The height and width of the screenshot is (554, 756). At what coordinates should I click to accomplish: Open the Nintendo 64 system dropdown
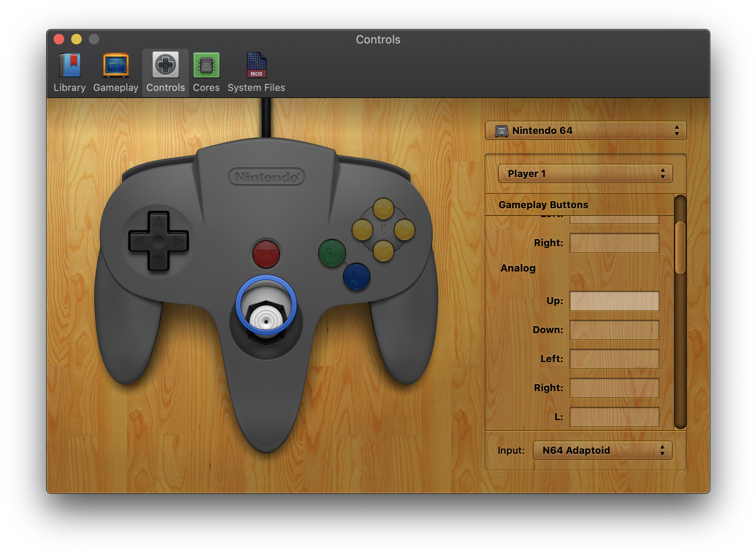coord(586,131)
